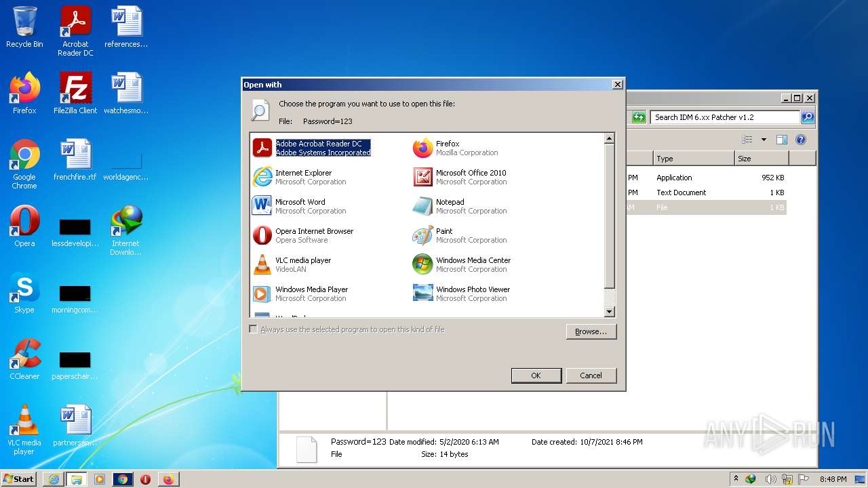The width and height of the screenshot is (868, 488).
Task: Show hidden tray icons arrow
Action: (x=736, y=479)
